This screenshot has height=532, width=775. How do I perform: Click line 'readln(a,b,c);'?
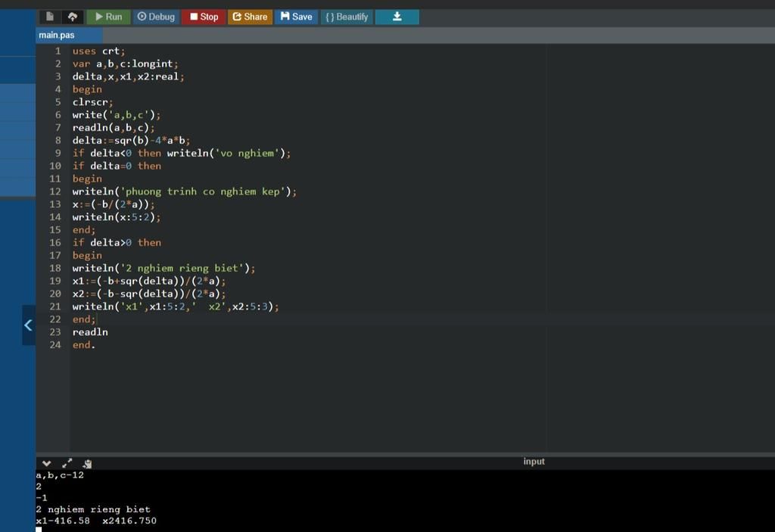(x=114, y=128)
